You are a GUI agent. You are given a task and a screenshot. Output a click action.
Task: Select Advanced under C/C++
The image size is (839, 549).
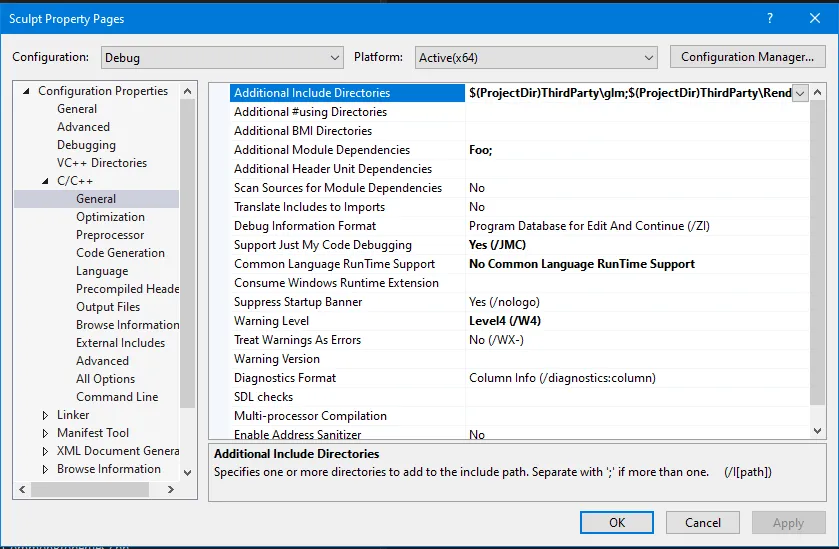102,361
